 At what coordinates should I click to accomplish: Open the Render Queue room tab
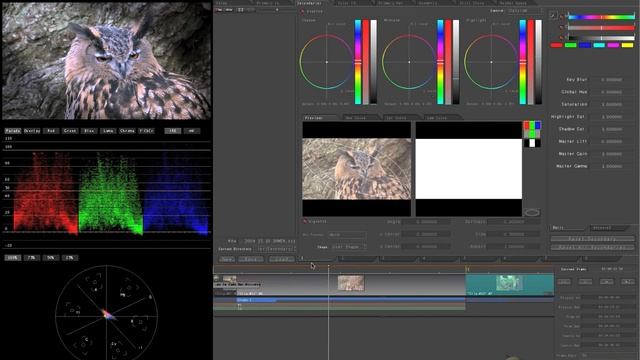pyautogui.click(x=513, y=3)
